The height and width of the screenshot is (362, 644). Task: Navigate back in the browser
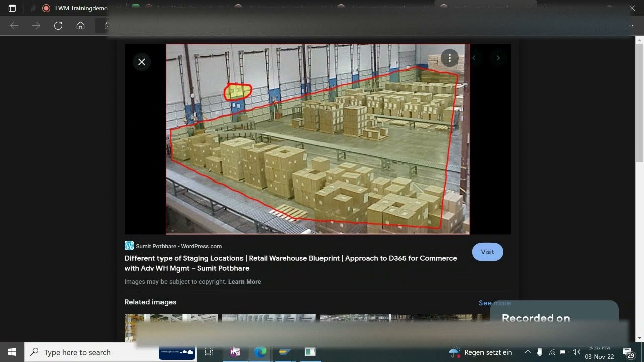[x=14, y=26]
